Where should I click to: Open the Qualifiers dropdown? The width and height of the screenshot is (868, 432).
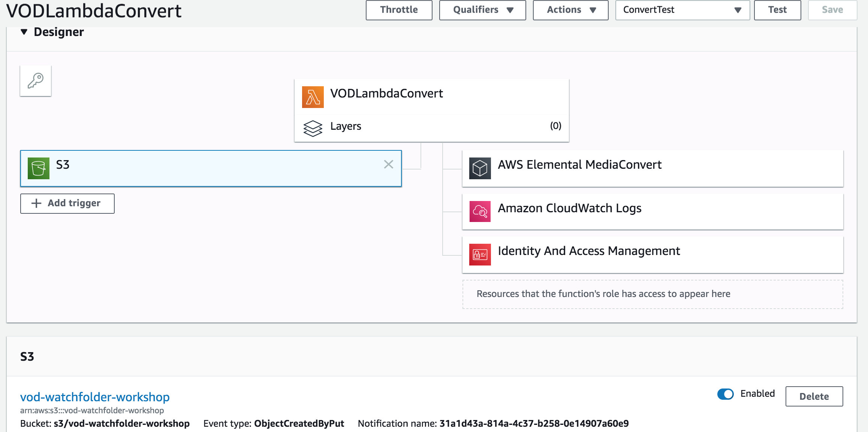[x=482, y=10]
